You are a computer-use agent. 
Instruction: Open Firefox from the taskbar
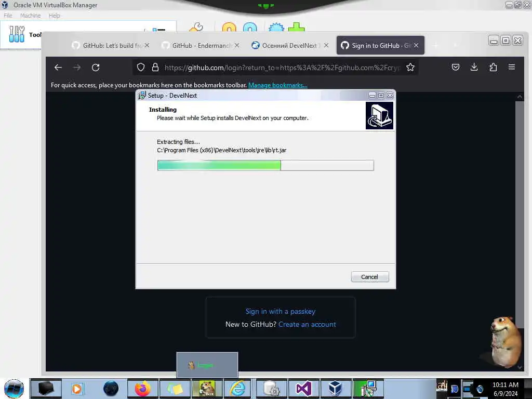tap(143, 389)
